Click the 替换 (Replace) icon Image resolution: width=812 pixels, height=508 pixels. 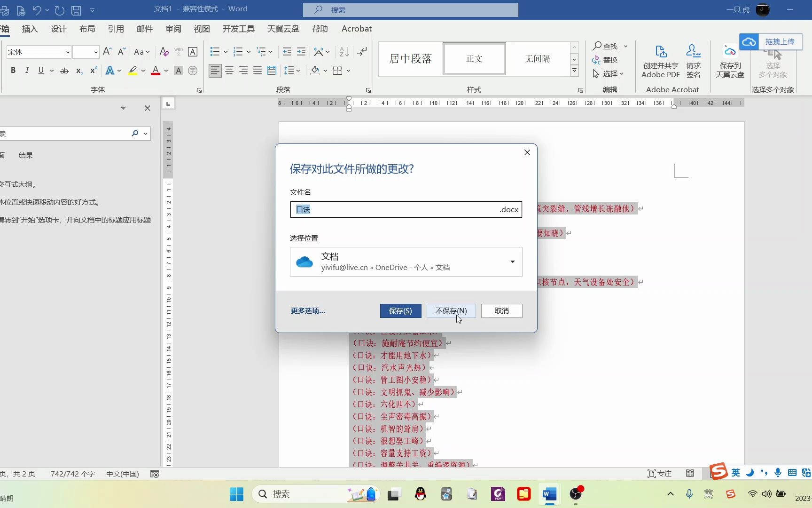[x=605, y=60]
